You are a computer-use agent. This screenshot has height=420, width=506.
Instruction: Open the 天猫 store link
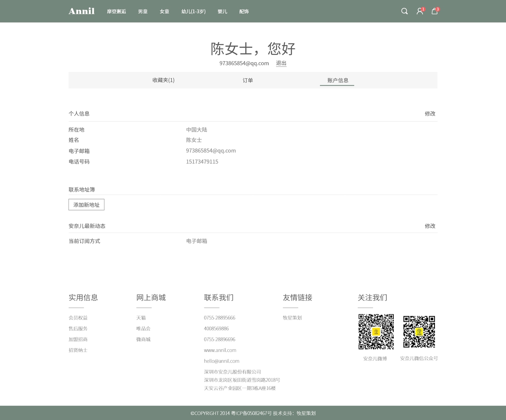tap(141, 318)
